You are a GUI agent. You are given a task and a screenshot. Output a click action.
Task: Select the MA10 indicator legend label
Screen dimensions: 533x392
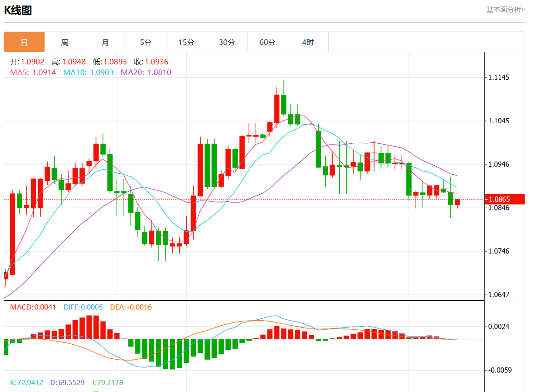[x=88, y=72]
